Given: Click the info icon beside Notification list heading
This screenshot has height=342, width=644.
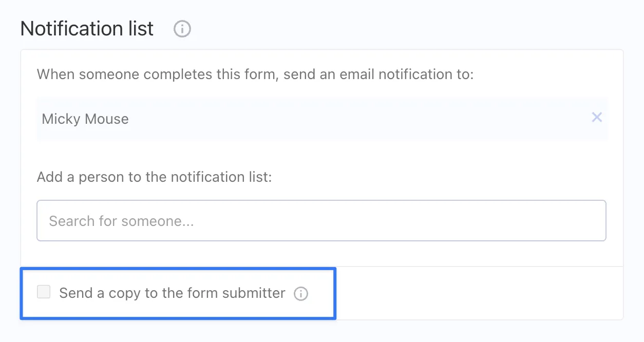Looking at the screenshot, I should pos(182,29).
